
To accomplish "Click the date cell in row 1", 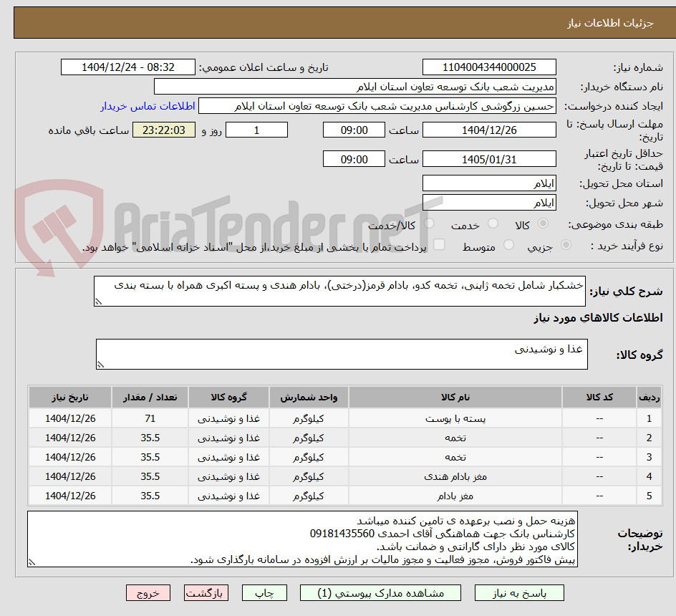I will pyautogui.click(x=70, y=419).
